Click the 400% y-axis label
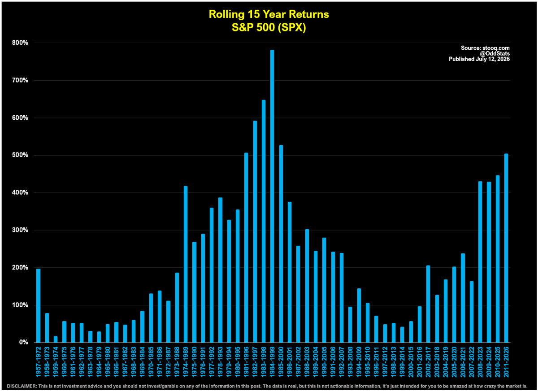This screenshot has height=392, width=538. (x=20, y=193)
